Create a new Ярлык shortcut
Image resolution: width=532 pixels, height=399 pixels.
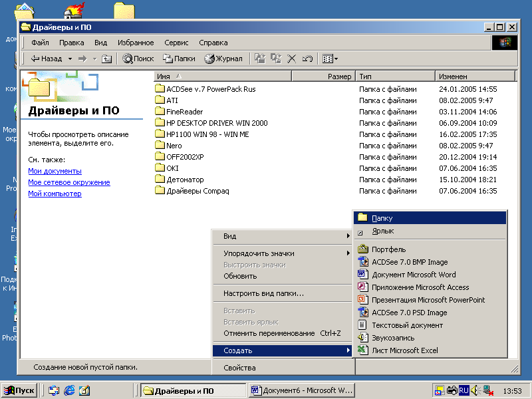coord(430,231)
